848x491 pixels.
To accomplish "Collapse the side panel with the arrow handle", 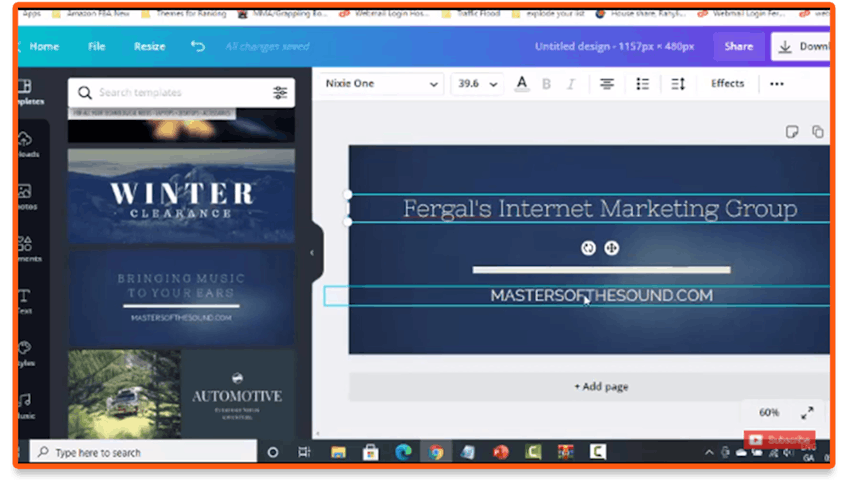I will click(312, 253).
